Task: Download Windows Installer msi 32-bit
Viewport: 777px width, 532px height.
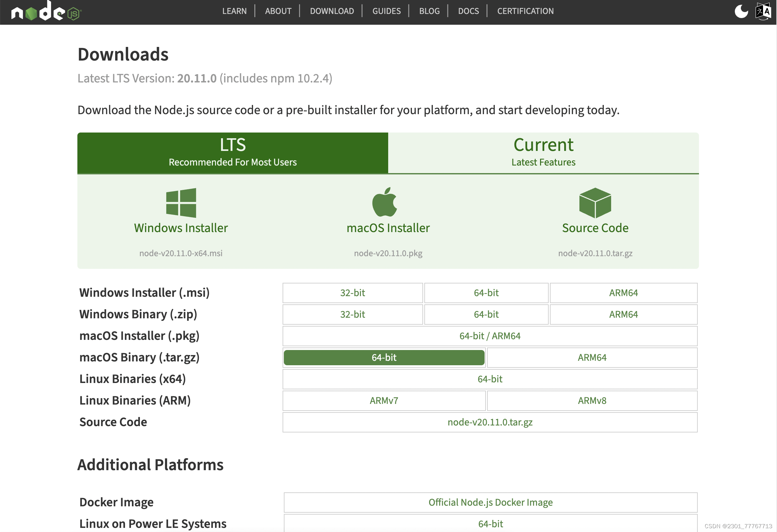Action: pos(352,293)
